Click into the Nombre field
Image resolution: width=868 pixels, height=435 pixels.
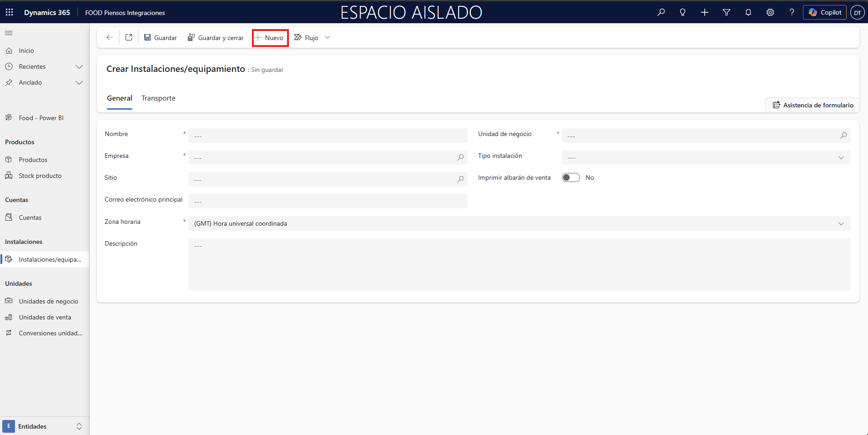click(328, 136)
